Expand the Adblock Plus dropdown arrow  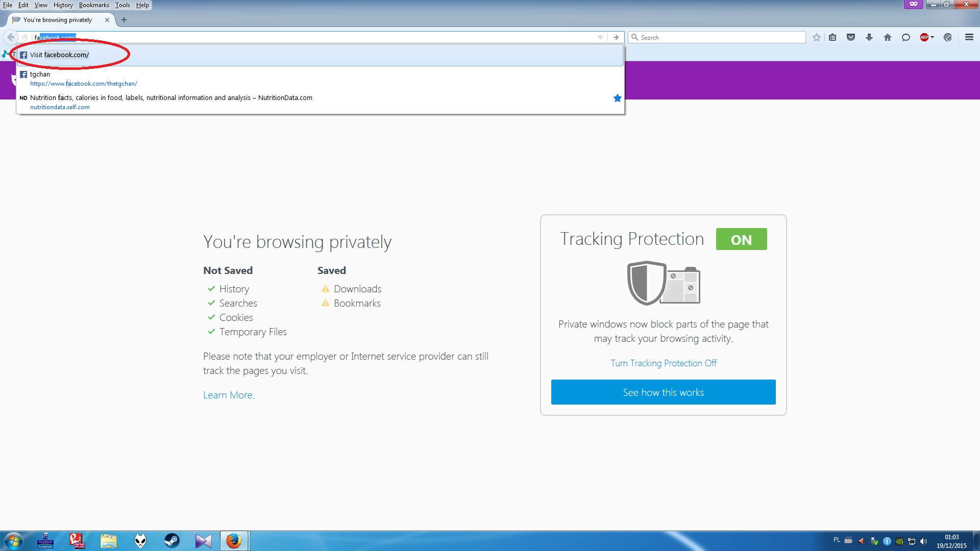933,37
